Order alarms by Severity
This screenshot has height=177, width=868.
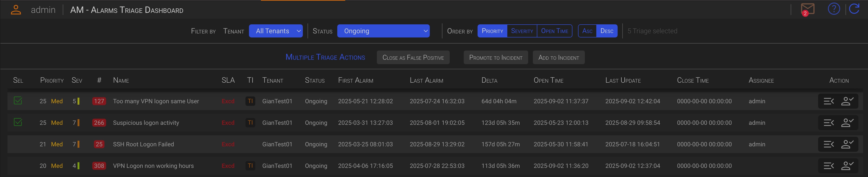click(x=522, y=31)
